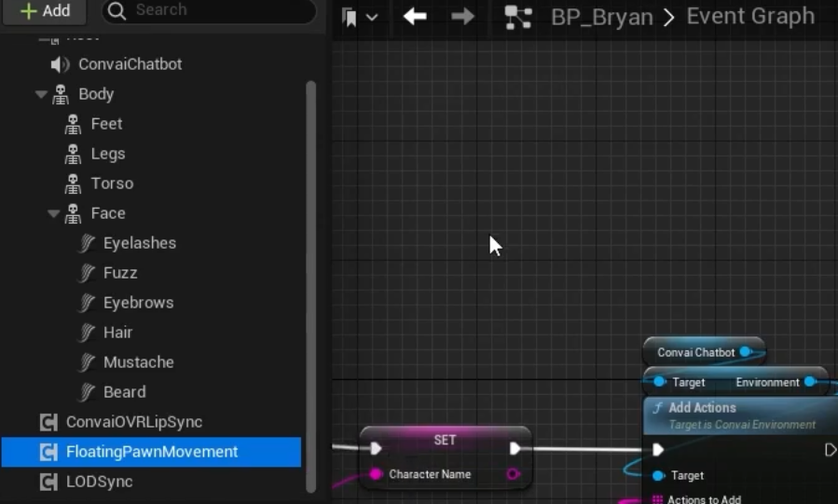Screen dimensions: 838x504
Task: Click the Character Name output pin
Action: [513, 474]
